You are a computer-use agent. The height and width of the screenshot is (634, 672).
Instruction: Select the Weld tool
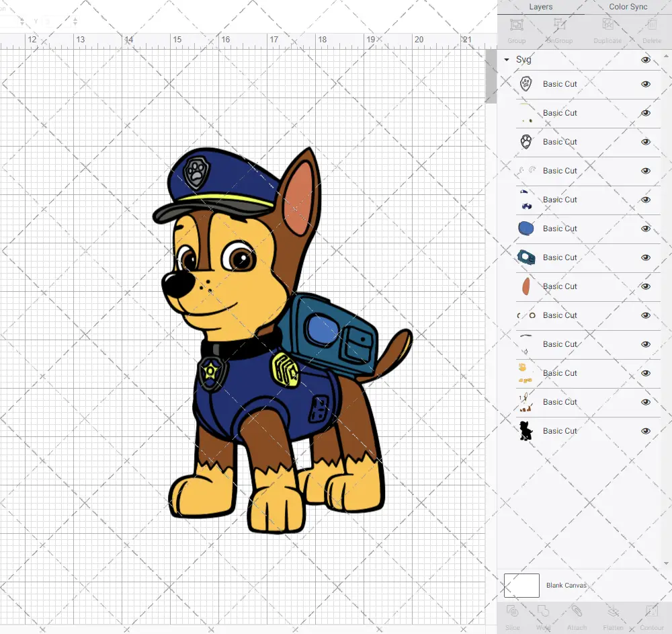(543, 611)
